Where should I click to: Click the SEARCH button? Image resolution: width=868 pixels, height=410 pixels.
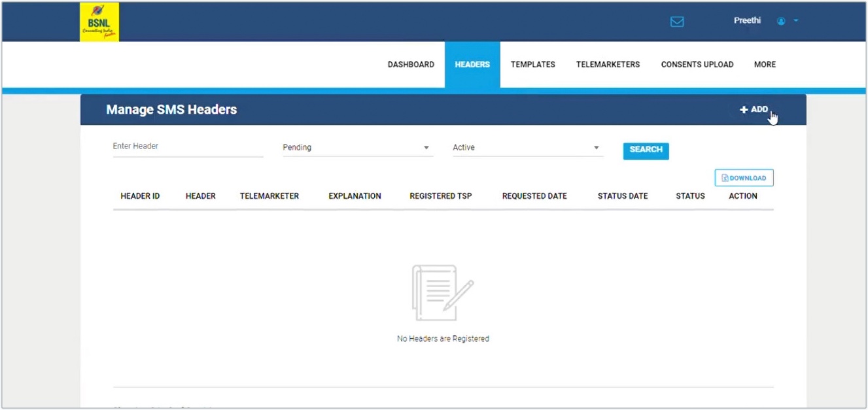coord(646,150)
